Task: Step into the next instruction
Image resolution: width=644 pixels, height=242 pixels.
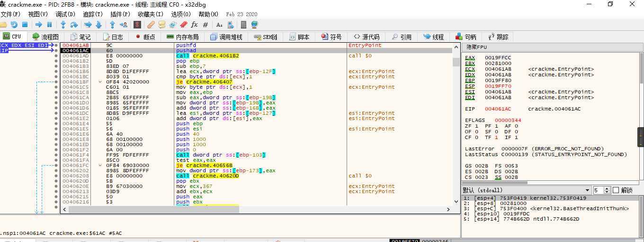Action: coord(63,25)
